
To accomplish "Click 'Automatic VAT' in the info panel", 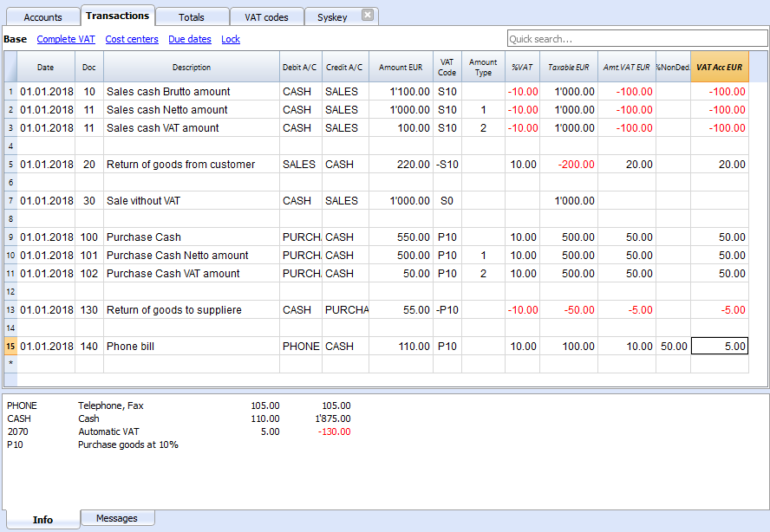I will point(108,431).
